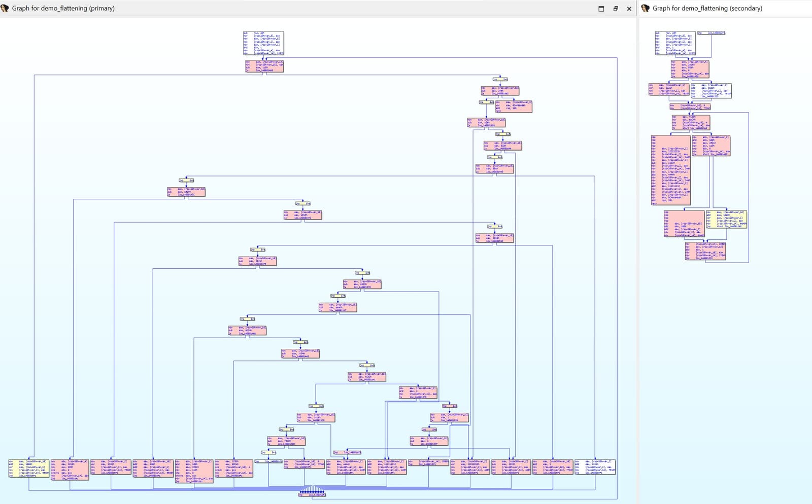The height and width of the screenshot is (504, 812).
Task: Select the yellow block in the secondary graph
Action: 726,219
